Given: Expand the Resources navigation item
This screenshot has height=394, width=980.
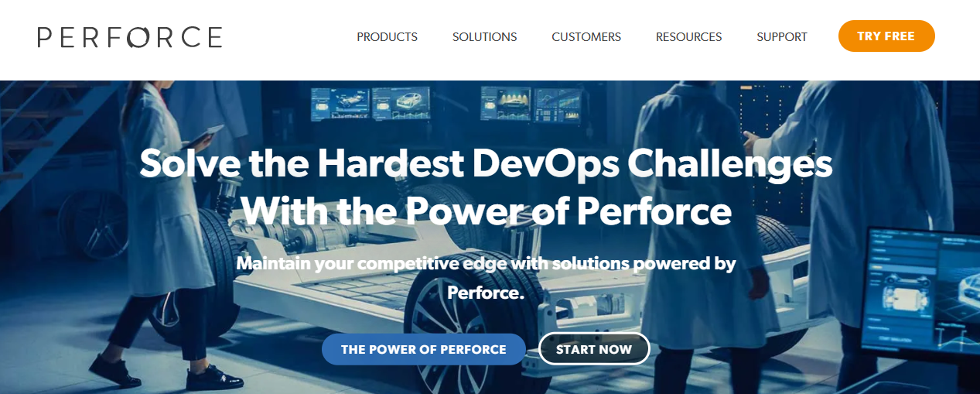Looking at the screenshot, I should click(688, 36).
